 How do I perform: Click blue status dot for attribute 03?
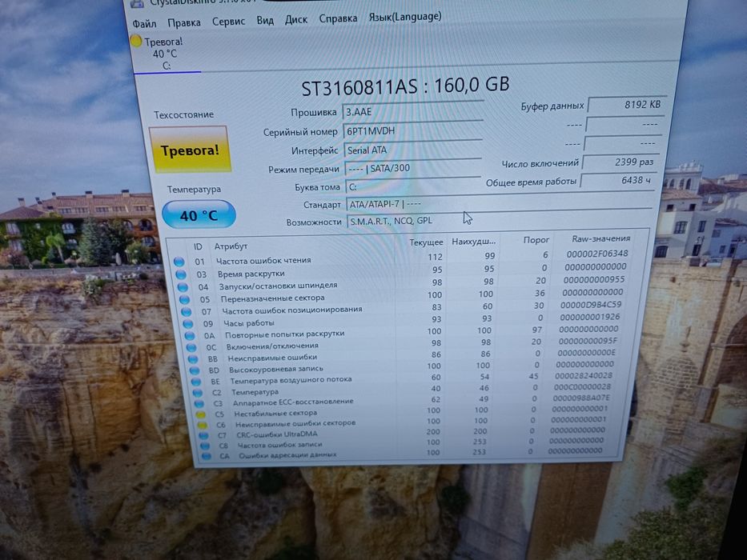tap(181, 274)
